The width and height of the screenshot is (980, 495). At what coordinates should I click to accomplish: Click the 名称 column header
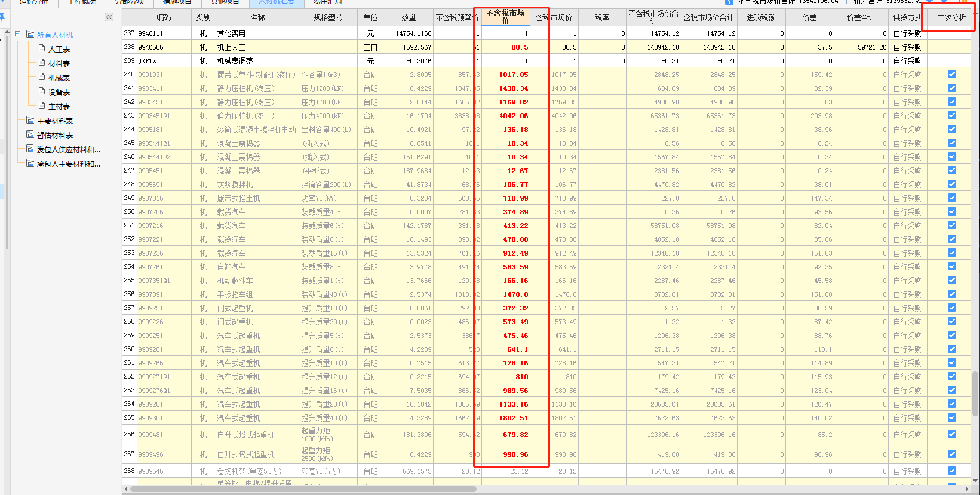(258, 17)
